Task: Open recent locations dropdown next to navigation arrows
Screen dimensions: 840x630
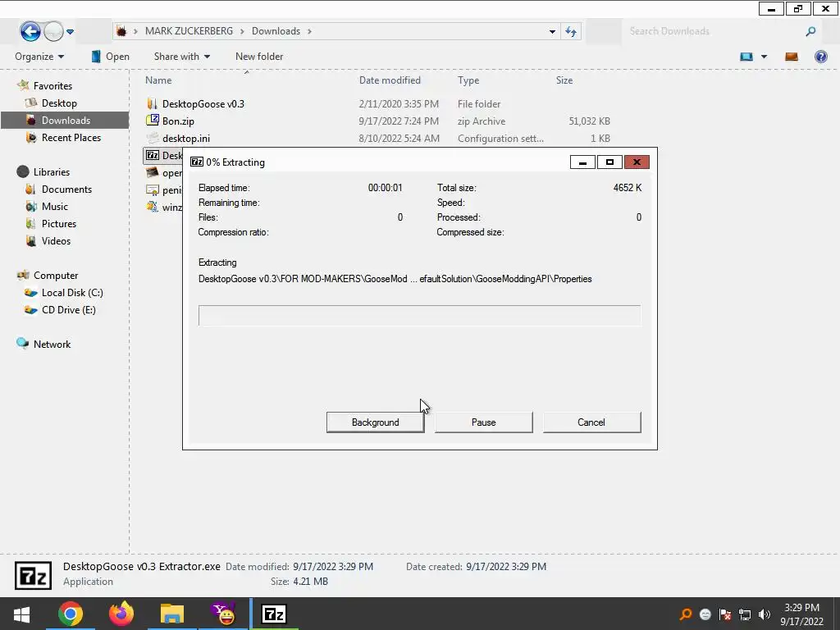Action: pyautogui.click(x=71, y=32)
